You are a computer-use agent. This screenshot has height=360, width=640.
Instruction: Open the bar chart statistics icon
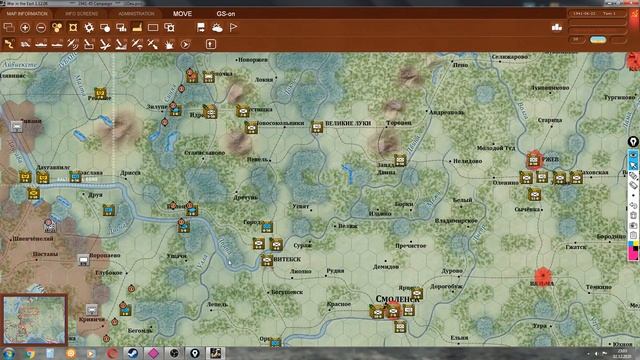coord(557,27)
